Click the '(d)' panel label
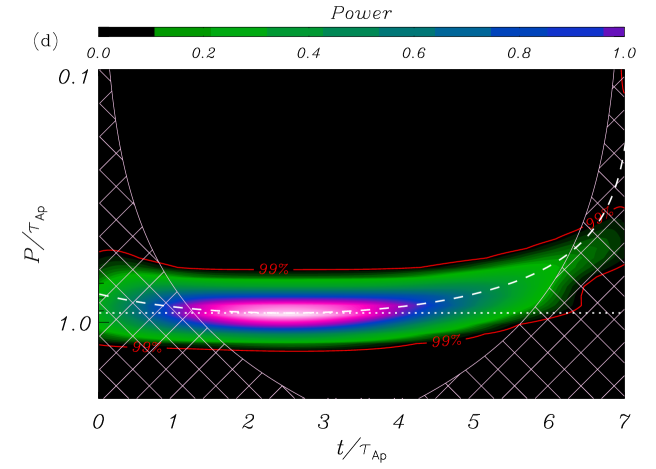Viewport: 656px width, 469px height. pos(45,41)
